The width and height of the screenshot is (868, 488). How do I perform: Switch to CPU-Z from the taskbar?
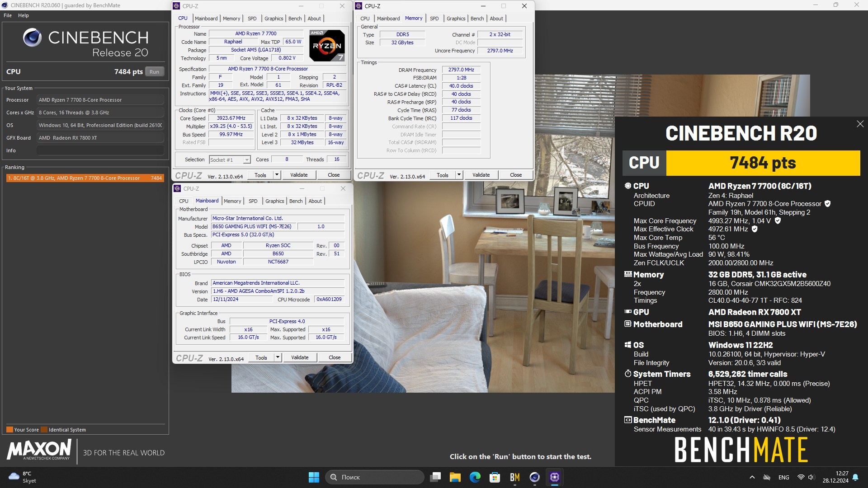(x=555, y=477)
